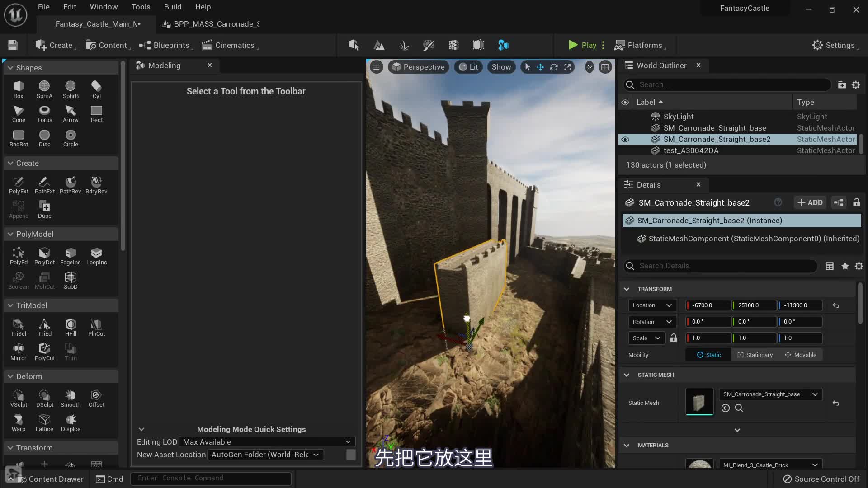The width and height of the screenshot is (868, 488).
Task: Open the File menu
Action: click(44, 7)
